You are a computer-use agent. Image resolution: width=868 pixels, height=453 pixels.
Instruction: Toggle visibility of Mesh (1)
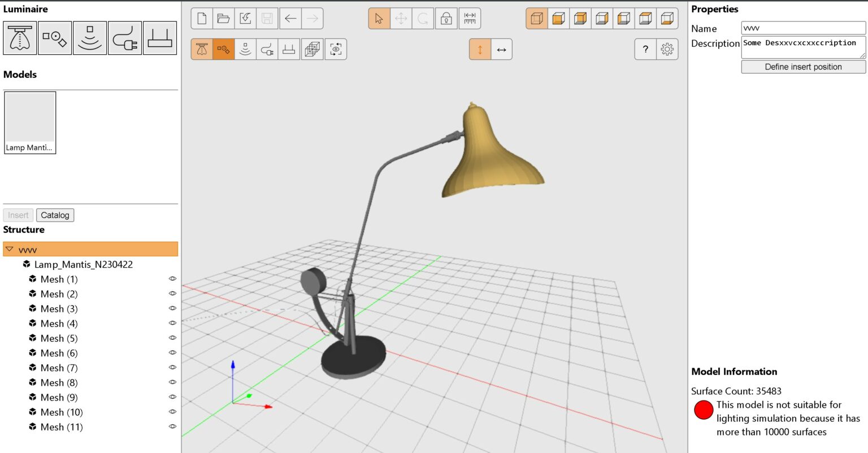[172, 279]
